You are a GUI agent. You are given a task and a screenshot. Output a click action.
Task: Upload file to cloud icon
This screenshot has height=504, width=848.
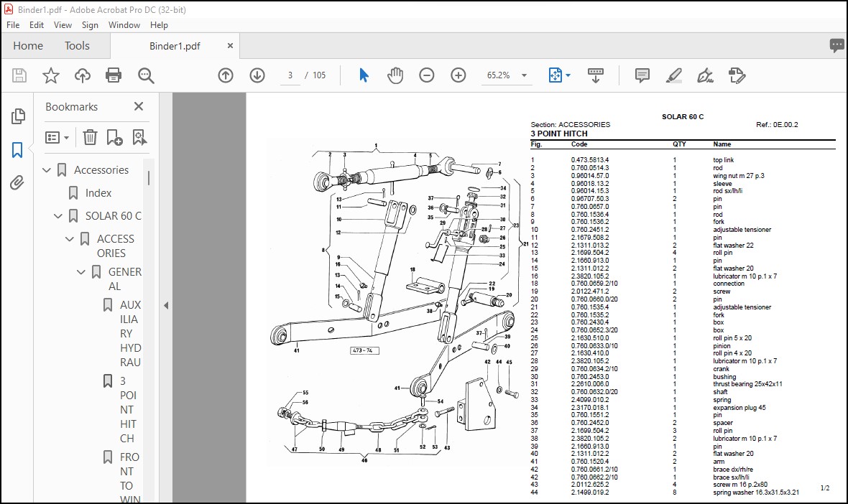(x=82, y=75)
